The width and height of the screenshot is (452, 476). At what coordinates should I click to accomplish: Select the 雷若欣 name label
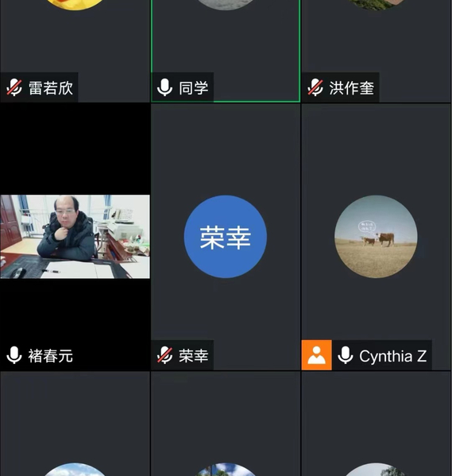51,88
